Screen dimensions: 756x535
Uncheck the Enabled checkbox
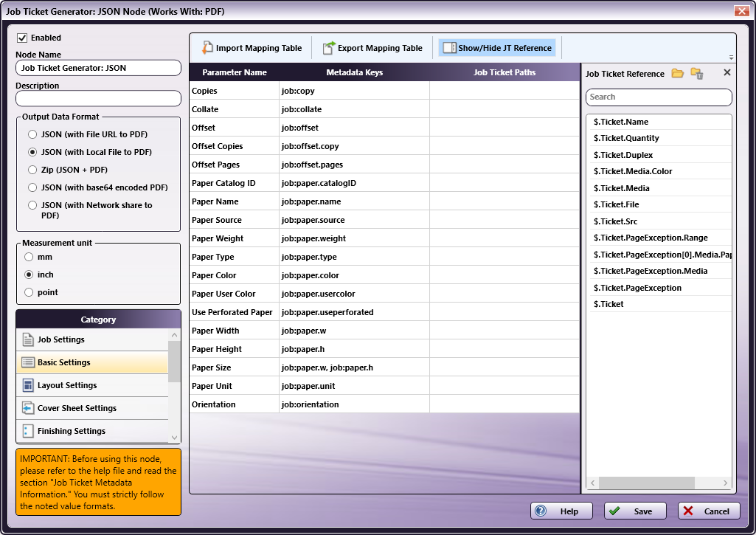point(22,38)
